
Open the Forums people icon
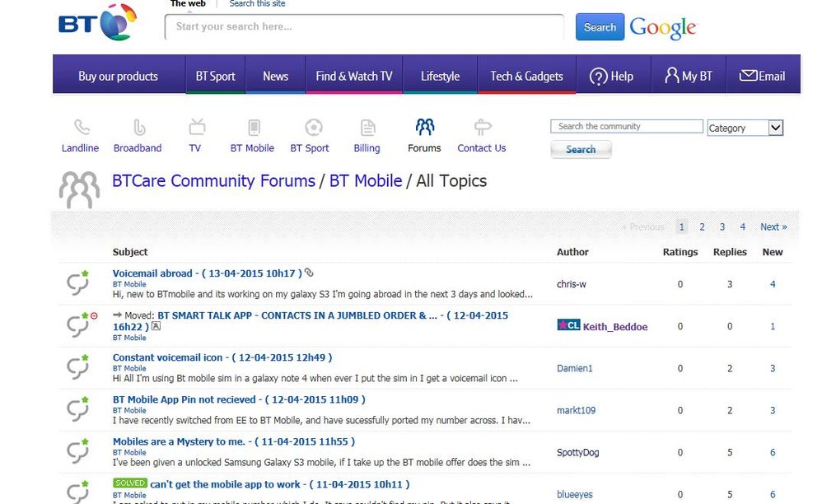pyautogui.click(x=425, y=126)
